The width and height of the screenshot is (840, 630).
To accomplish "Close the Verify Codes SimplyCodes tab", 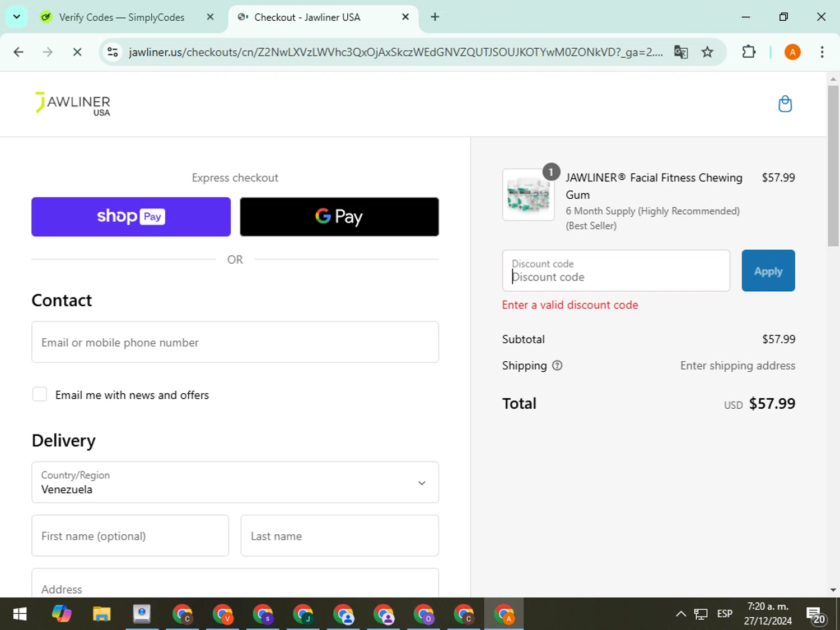I will tap(210, 17).
